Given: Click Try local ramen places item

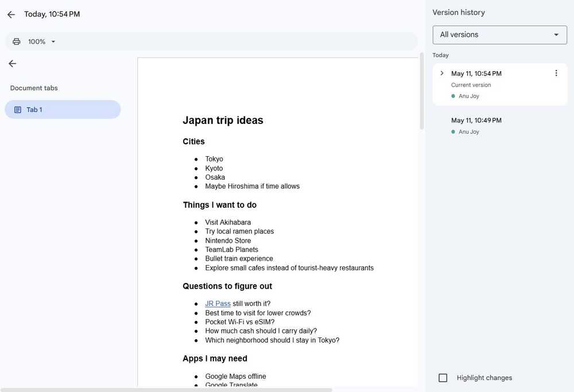Looking at the screenshot, I should pos(239,231).
